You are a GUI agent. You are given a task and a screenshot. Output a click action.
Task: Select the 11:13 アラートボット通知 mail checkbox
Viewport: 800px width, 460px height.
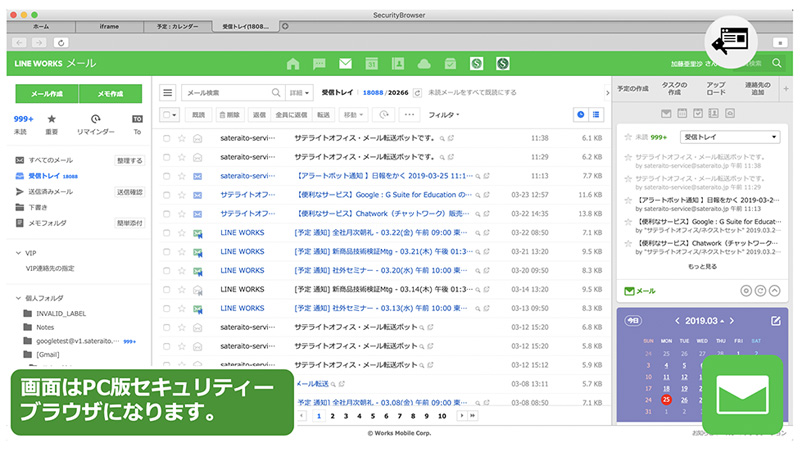[166, 176]
